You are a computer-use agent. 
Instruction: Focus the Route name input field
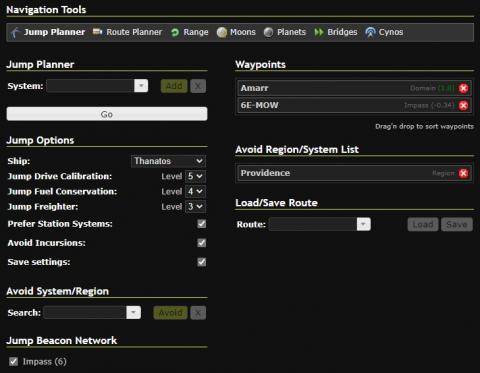[313, 224]
